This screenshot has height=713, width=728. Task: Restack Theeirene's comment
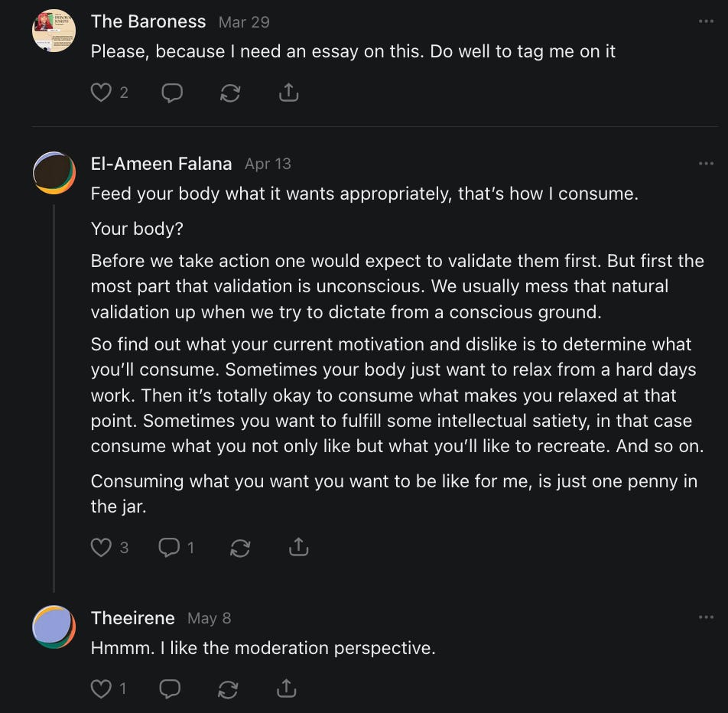228,689
